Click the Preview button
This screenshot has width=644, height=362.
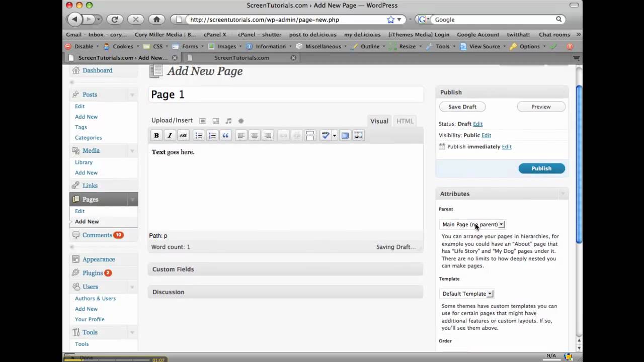point(541,107)
